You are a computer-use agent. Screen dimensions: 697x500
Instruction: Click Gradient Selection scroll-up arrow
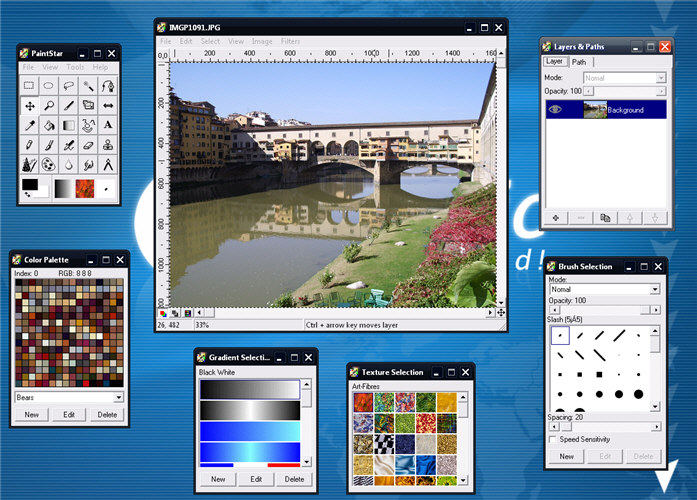click(x=306, y=384)
